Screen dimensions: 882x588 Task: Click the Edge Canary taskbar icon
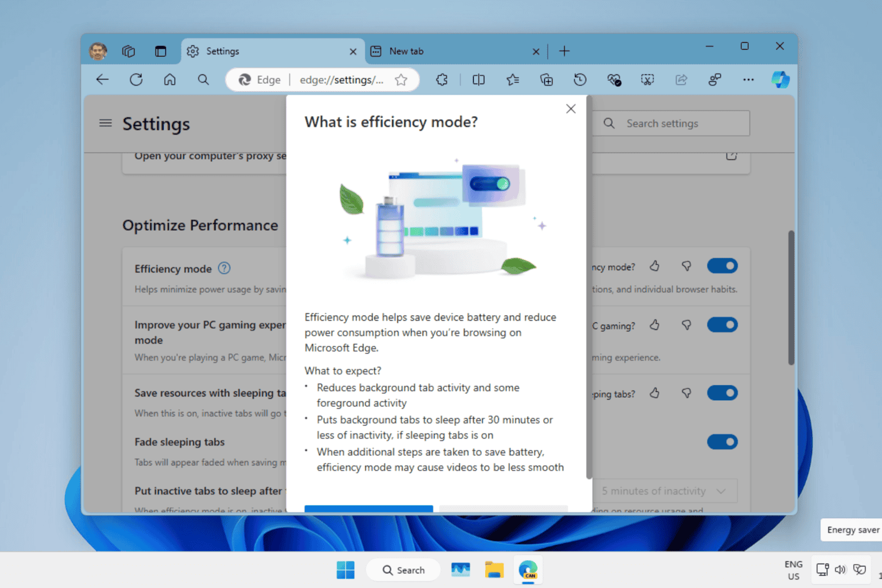pos(528,570)
